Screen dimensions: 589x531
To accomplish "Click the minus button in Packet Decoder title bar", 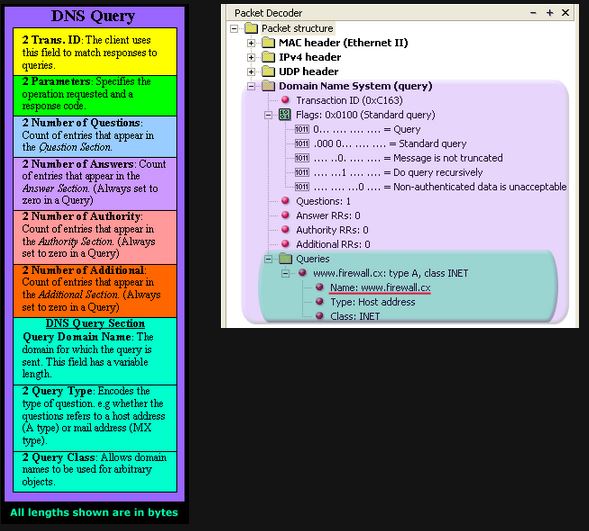I will pyautogui.click(x=533, y=13).
